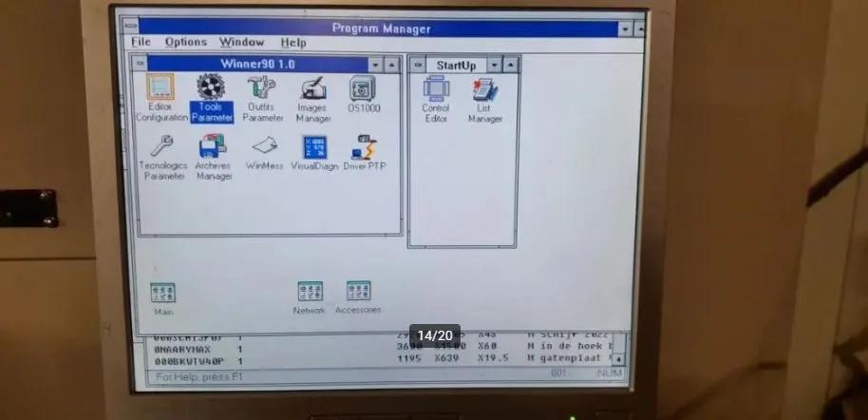Open the Winner90 1.0 window control menu
The width and height of the screenshot is (868, 420).
(x=142, y=64)
